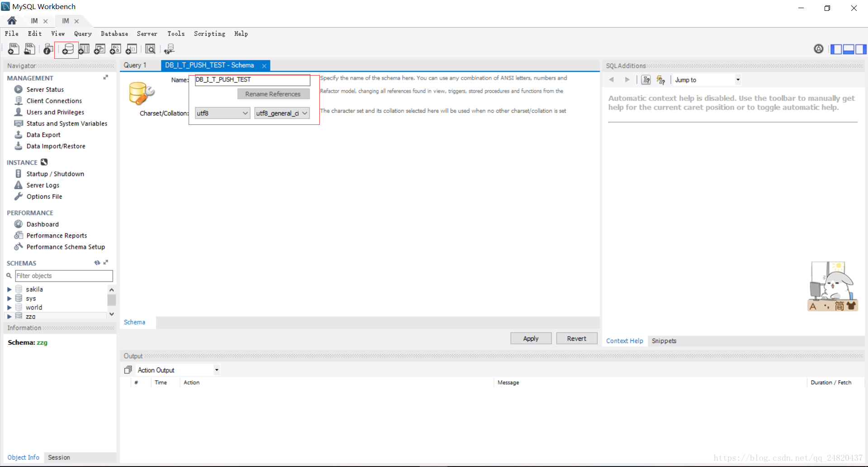Open the Edit menu

[35, 33]
